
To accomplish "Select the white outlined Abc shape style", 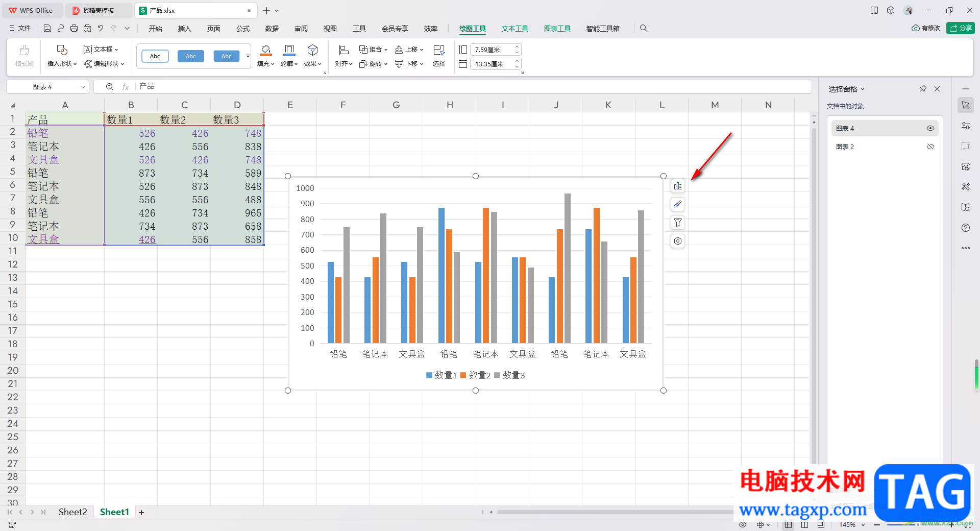I will 155,56.
